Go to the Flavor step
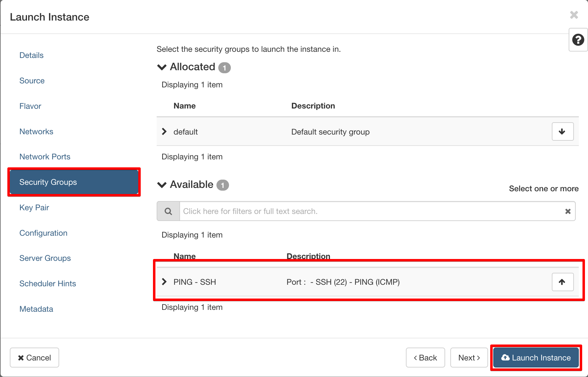Screen dimensions: 588x377 pos(30,106)
